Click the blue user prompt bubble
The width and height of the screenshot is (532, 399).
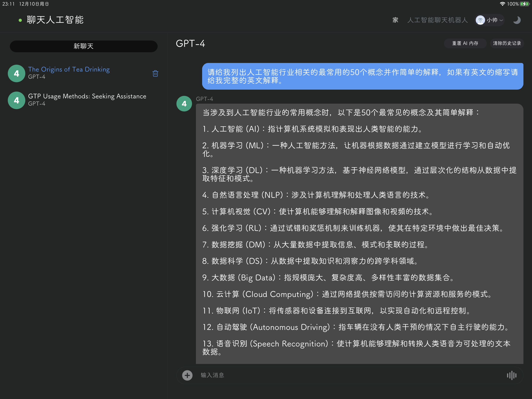pos(362,76)
